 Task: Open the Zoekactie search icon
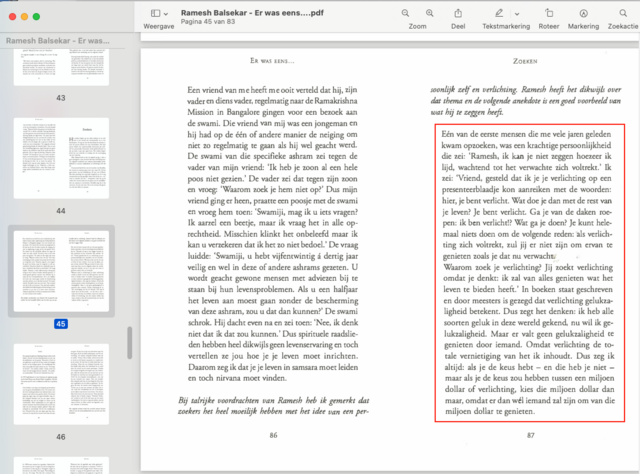623,13
